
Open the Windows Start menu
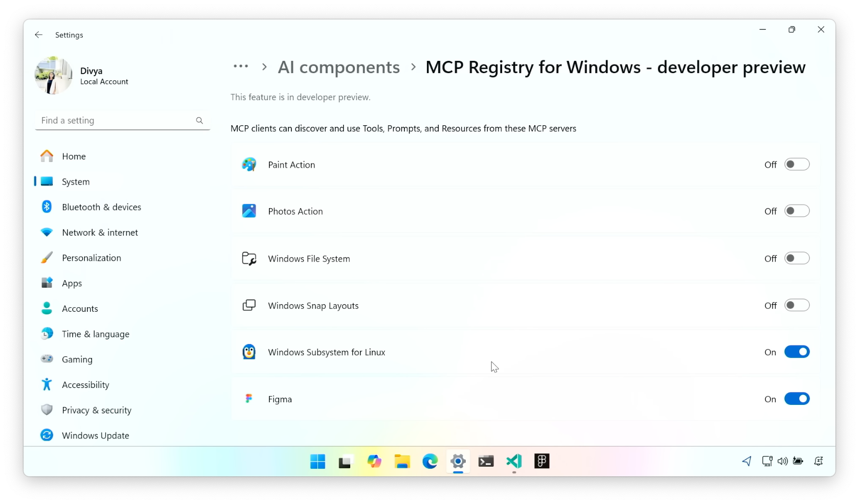pos(318,462)
